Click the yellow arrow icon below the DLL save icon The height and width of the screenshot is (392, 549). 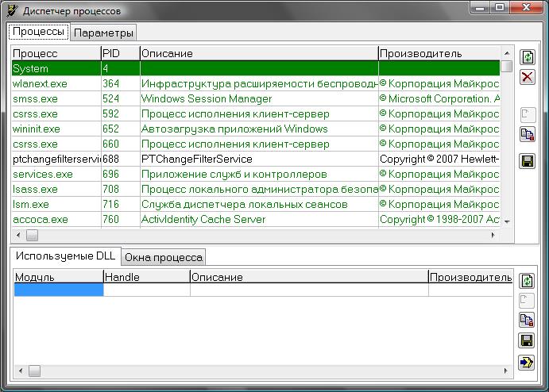[527, 363]
